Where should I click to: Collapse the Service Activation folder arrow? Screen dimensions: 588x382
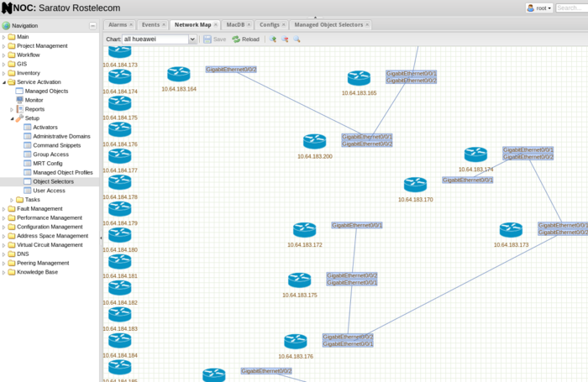[4, 82]
